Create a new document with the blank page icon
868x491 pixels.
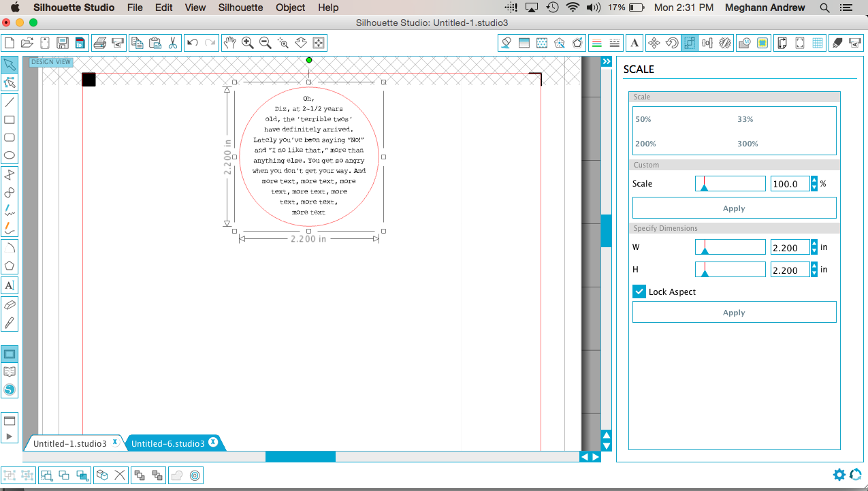click(10, 43)
